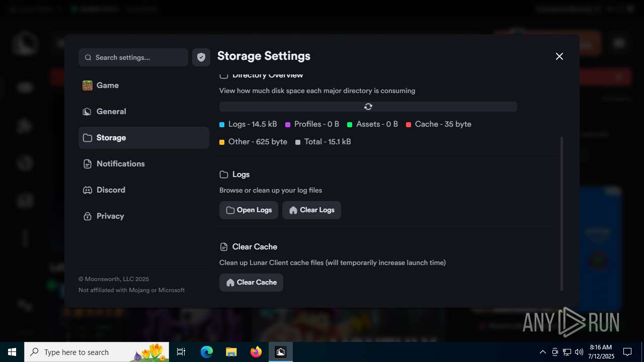This screenshot has height=362, width=644.
Task: Click the Windows taskbar search box
Action: click(x=97, y=352)
